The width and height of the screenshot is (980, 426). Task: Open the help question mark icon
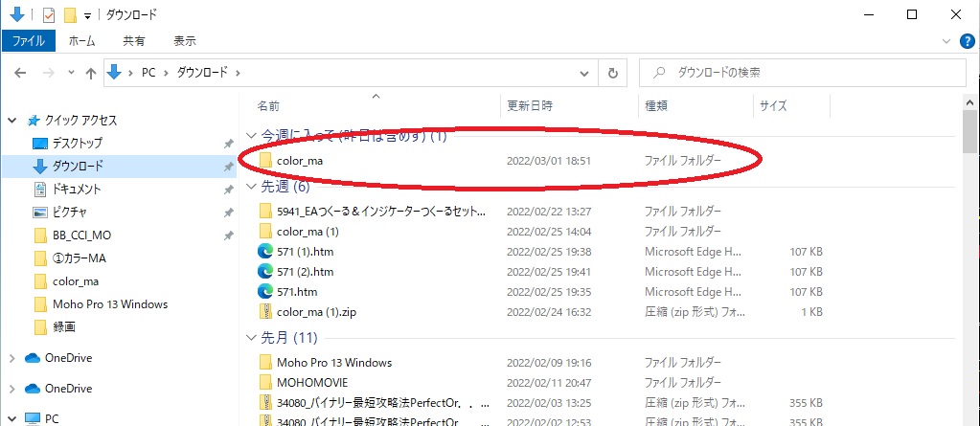(968, 41)
